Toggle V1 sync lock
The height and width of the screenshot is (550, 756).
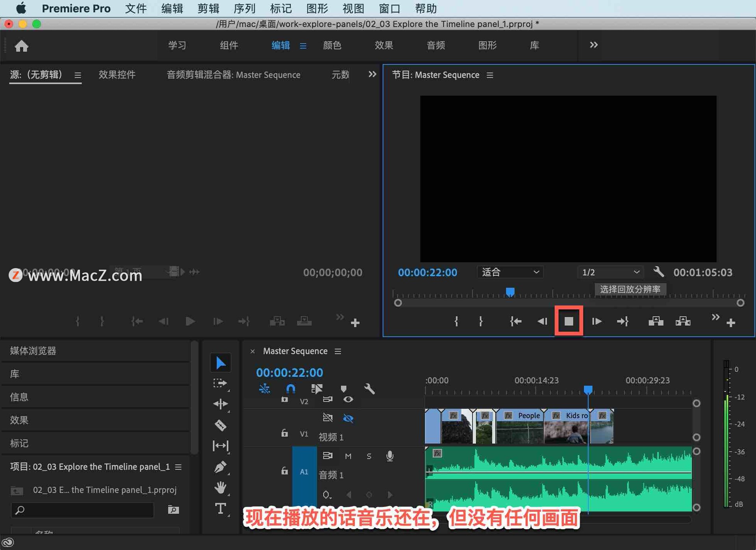tap(328, 418)
